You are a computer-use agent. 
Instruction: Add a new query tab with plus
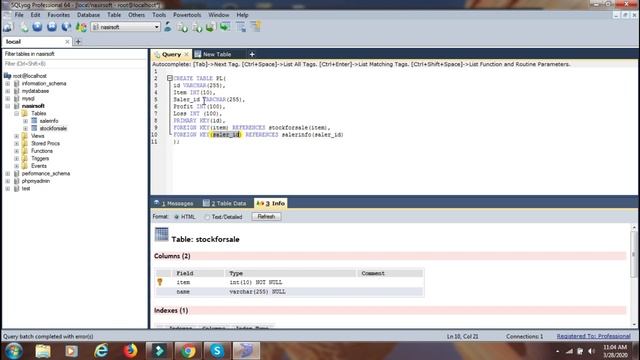tap(252, 54)
